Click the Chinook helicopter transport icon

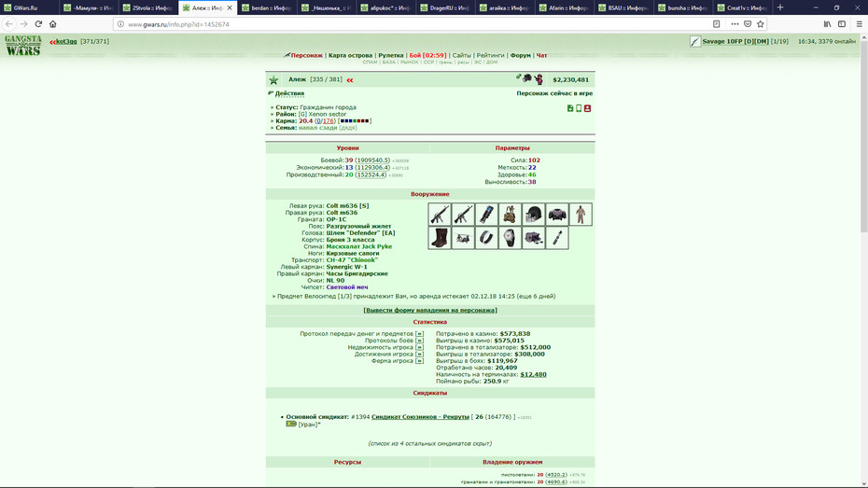(463, 238)
